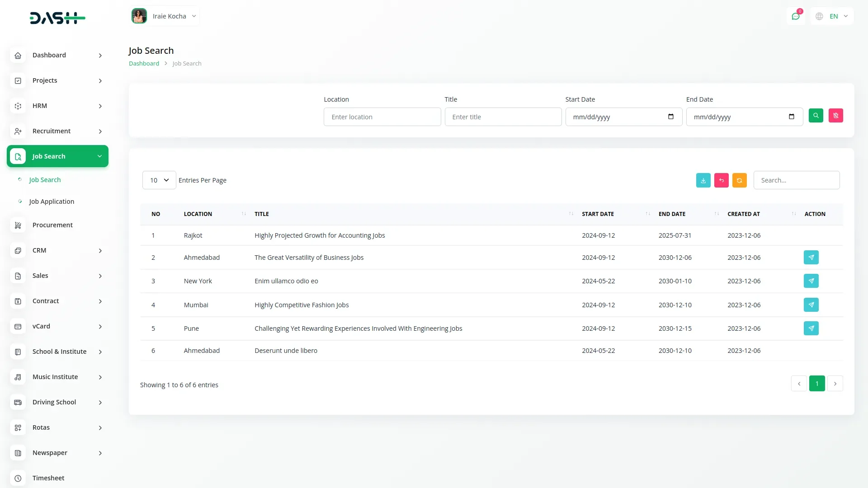Open Start Date calendar picker icon

click(x=671, y=117)
